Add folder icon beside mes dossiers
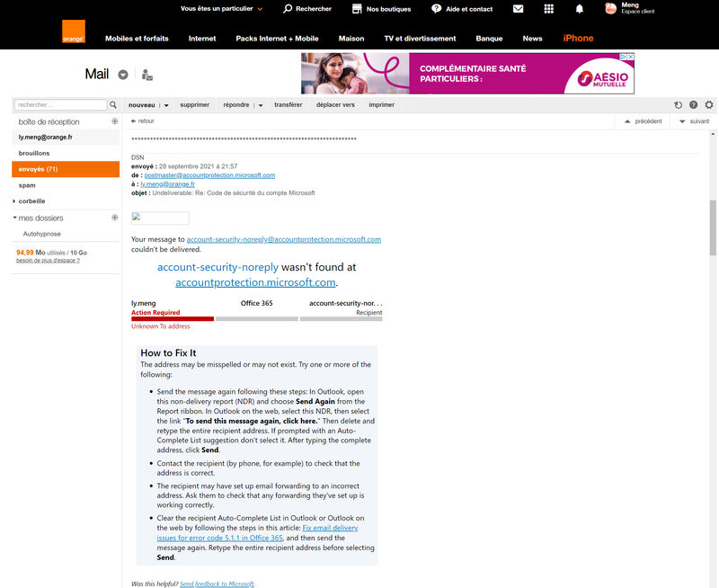719x588 pixels. (x=115, y=218)
